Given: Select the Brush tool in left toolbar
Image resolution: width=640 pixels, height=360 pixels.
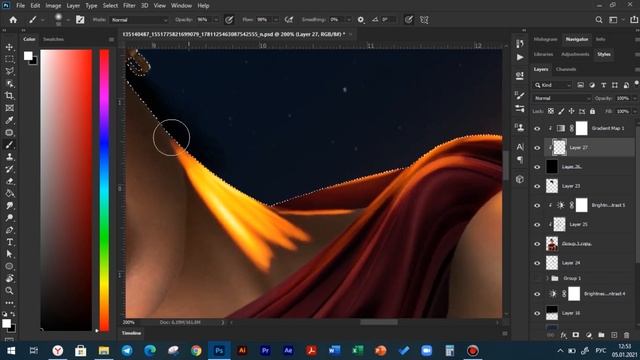Looking at the screenshot, I should pyautogui.click(x=9, y=145).
